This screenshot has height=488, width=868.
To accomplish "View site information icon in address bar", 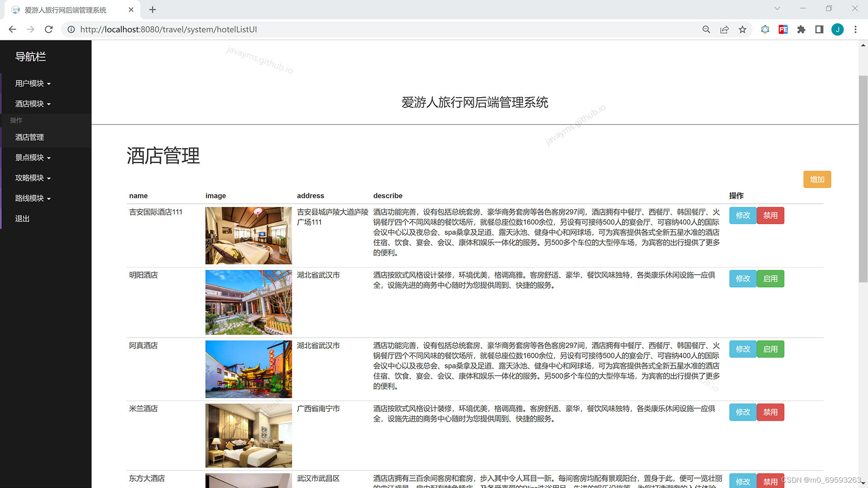I will click(71, 29).
